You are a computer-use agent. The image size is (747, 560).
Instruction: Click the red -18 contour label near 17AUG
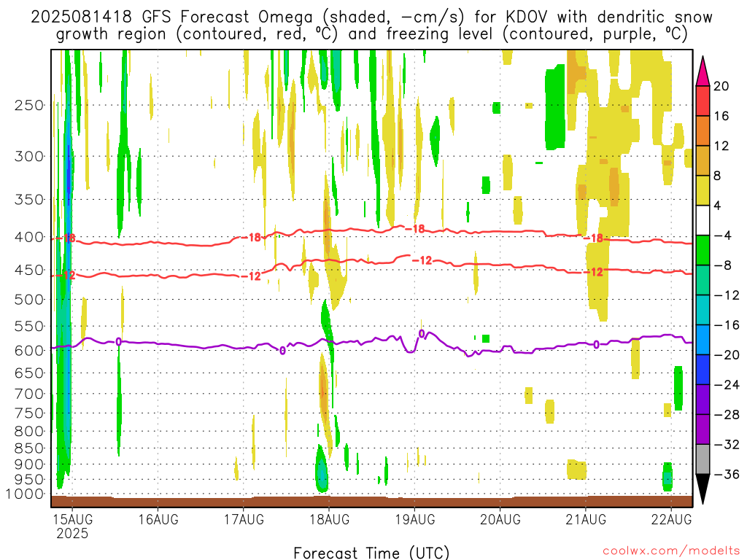pos(251,237)
